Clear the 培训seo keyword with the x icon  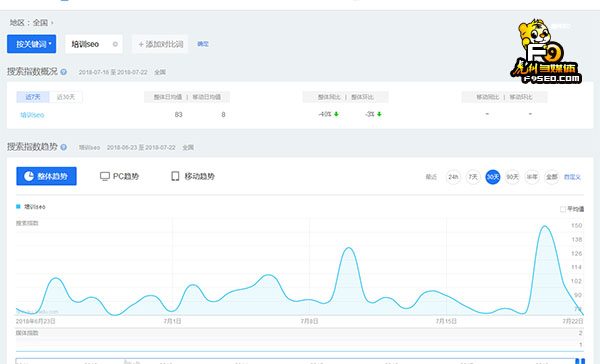(115, 44)
